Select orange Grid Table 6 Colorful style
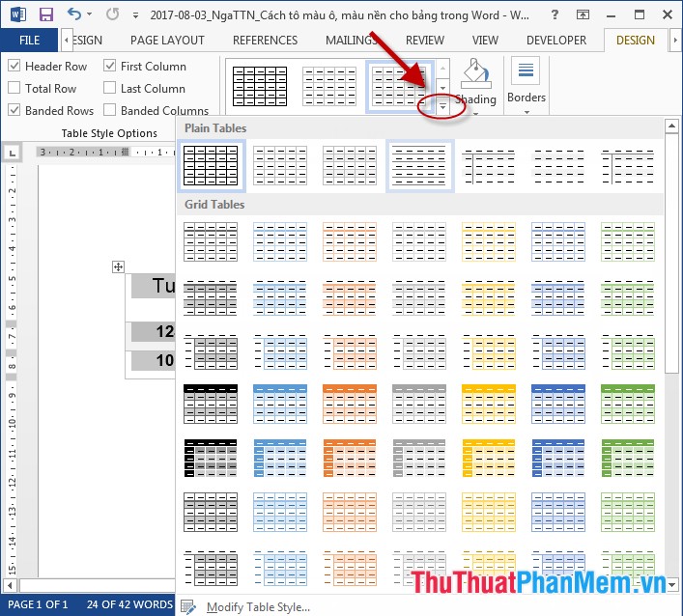 click(x=350, y=513)
